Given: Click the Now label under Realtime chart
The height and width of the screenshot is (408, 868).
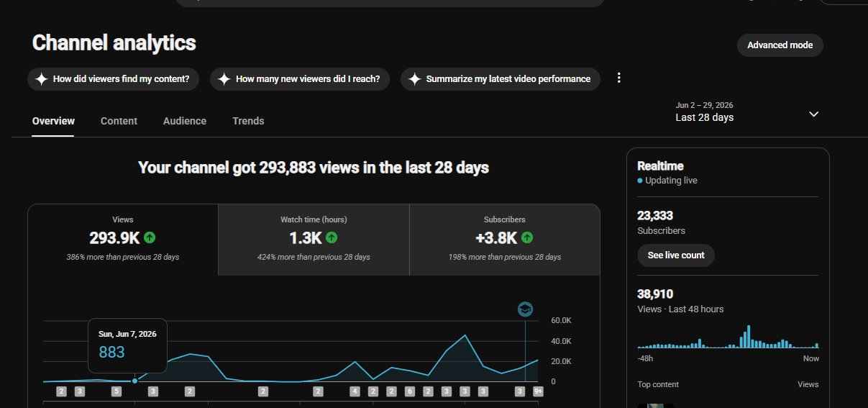Looking at the screenshot, I should click(810, 358).
